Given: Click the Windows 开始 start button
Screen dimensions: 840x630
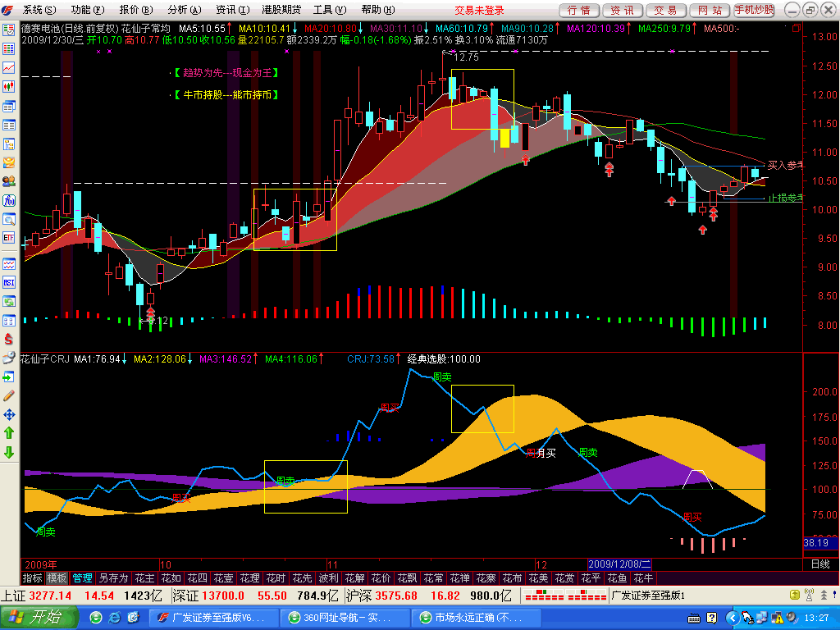Looking at the screenshot, I should click(x=39, y=618).
